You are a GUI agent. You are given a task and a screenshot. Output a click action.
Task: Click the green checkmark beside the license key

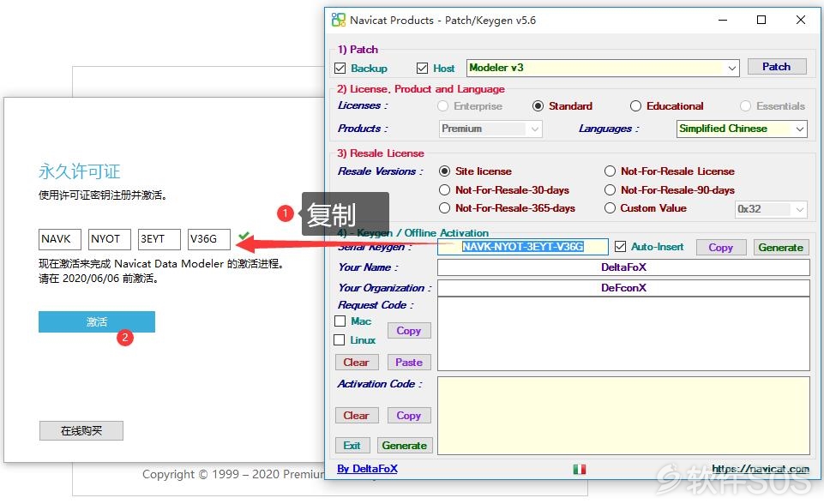(244, 236)
